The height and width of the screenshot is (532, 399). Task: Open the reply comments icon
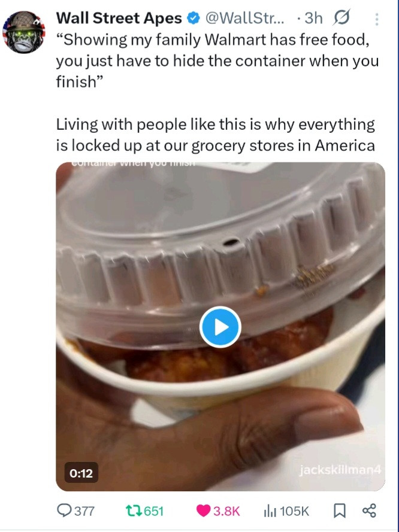tap(64, 510)
